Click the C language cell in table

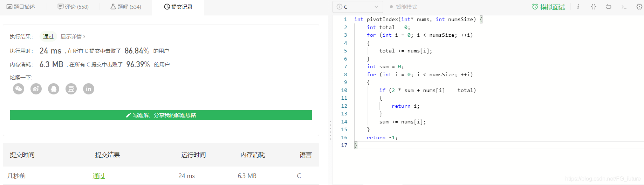click(x=299, y=176)
